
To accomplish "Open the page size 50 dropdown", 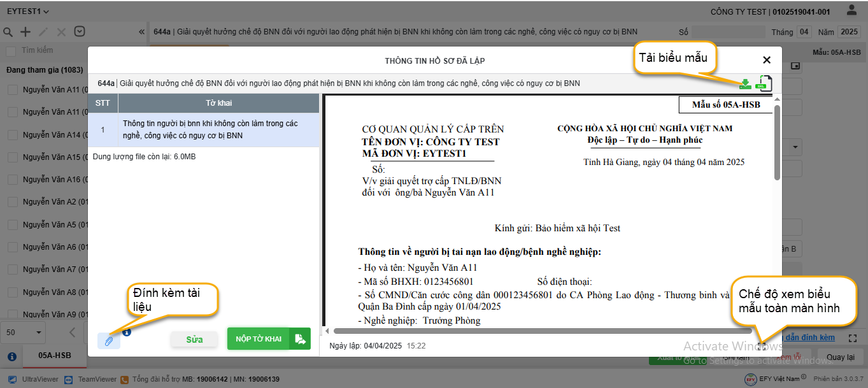I will point(24,333).
